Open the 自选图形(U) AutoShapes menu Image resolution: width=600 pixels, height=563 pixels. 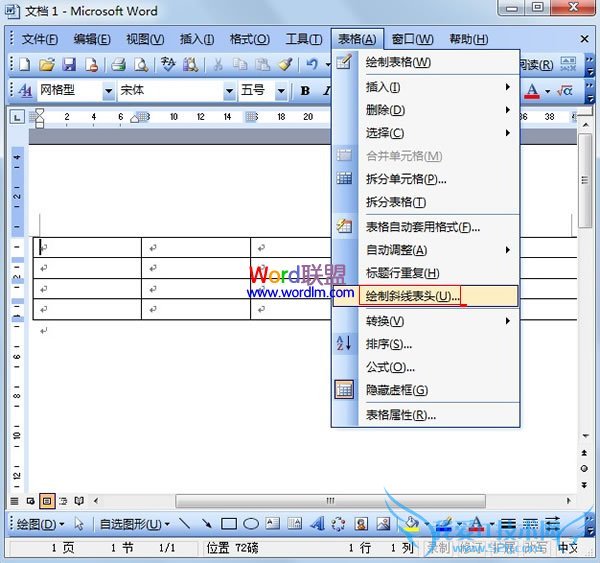click(135, 524)
